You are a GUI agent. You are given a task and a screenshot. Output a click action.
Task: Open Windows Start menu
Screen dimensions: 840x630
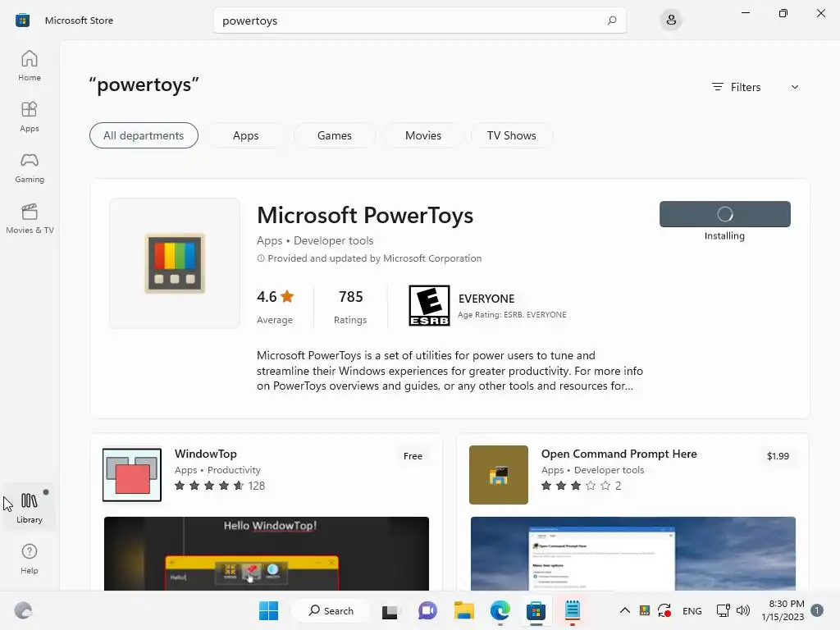[268, 610]
